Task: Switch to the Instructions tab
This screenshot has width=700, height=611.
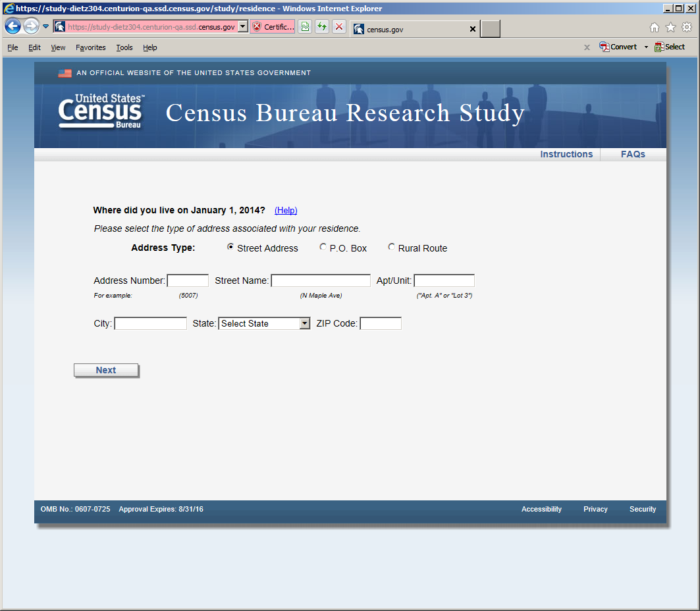Action: click(x=566, y=154)
